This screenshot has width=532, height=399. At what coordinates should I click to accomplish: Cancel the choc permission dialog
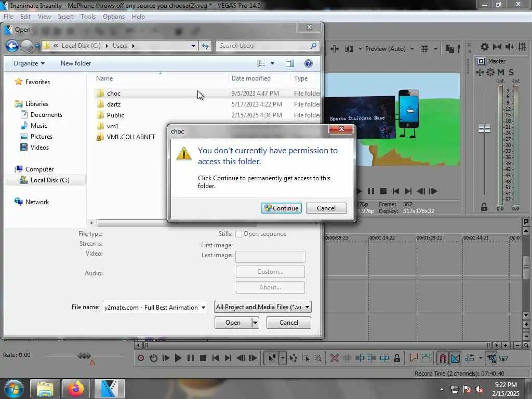click(x=326, y=208)
